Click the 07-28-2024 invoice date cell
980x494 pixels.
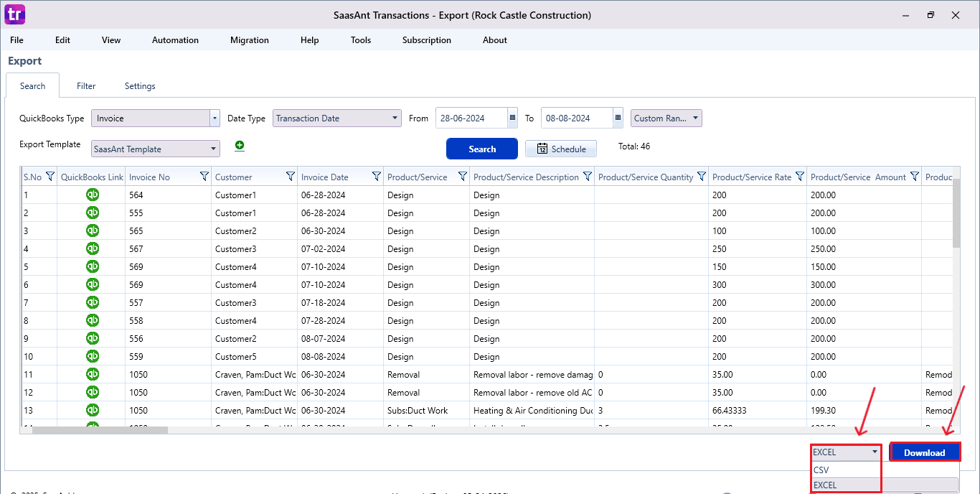(340, 321)
